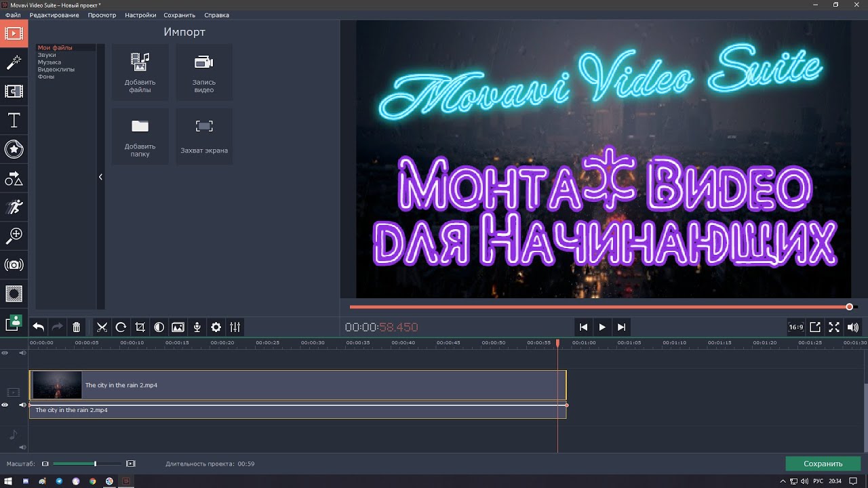Open the Callouts shapes tab
This screenshot has width=868, height=488.
coord(14,178)
